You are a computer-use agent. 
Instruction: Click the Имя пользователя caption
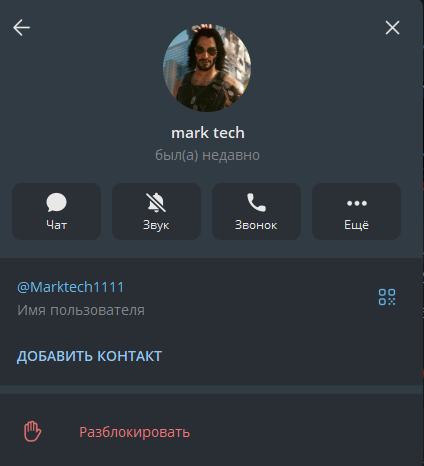tap(81, 310)
